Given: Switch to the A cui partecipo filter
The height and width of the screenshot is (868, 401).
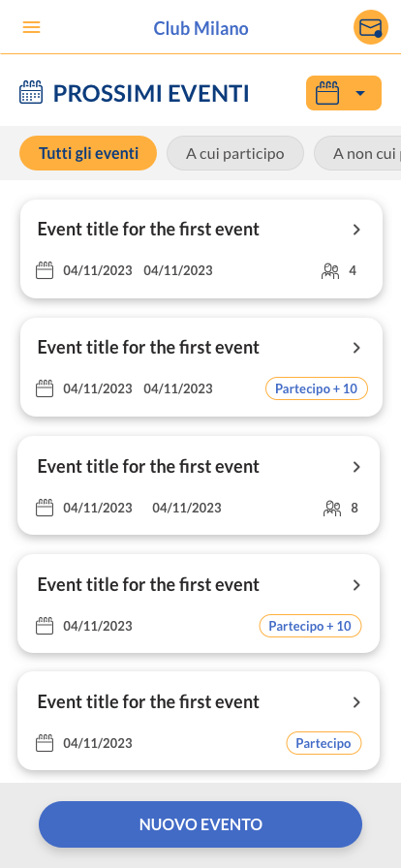Looking at the screenshot, I should coord(234,153).
